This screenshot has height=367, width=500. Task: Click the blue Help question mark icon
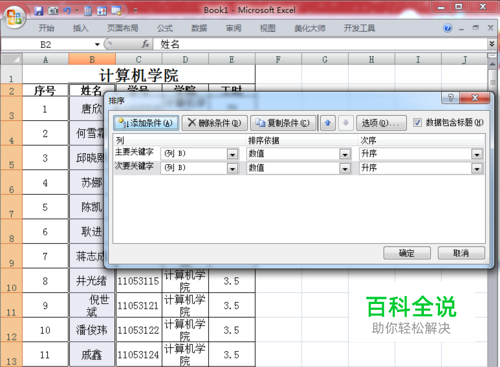click(x=448, y=28)
